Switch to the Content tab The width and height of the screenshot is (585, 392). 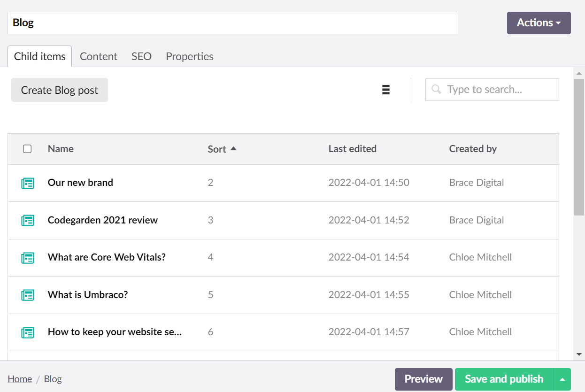[x=99, y=56]
